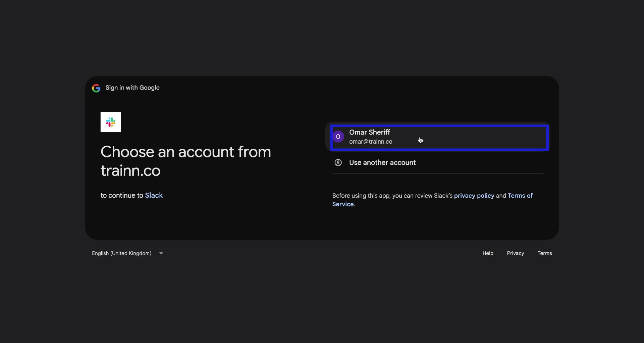Open the Terms of Service link
This screenshot has height=343, width=644.
click(520, 195)
